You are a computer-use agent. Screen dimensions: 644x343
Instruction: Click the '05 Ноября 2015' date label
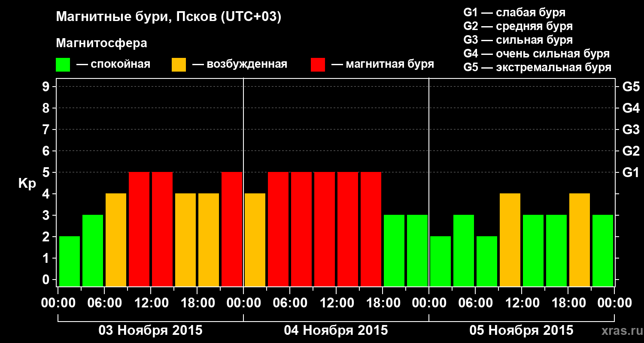tap(521, 330)
